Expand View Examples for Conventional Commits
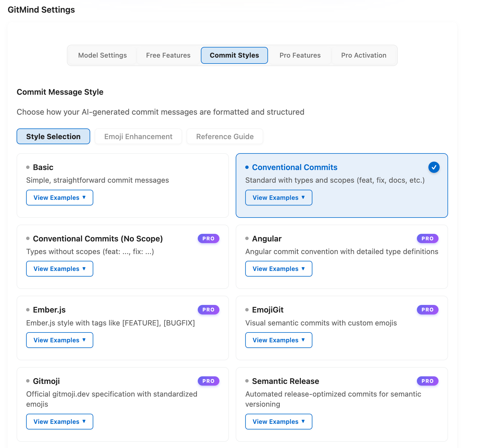The image size is (477, 448). [x=279, y=198]
